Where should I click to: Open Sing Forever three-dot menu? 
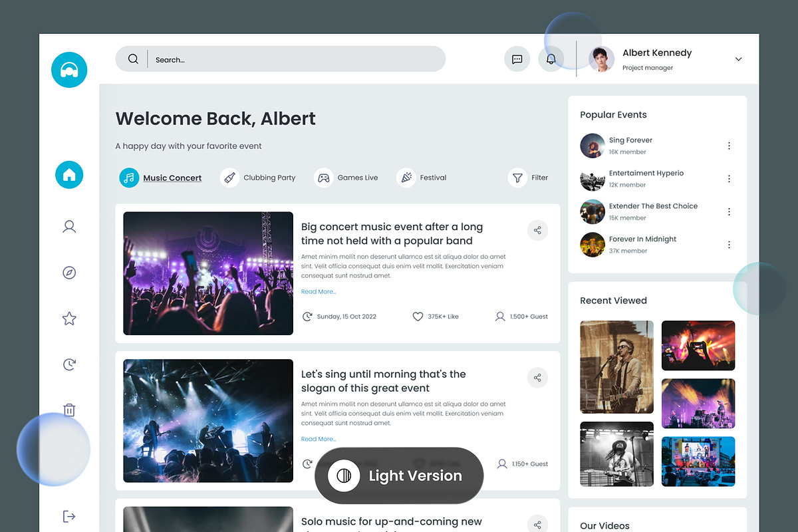729,146
